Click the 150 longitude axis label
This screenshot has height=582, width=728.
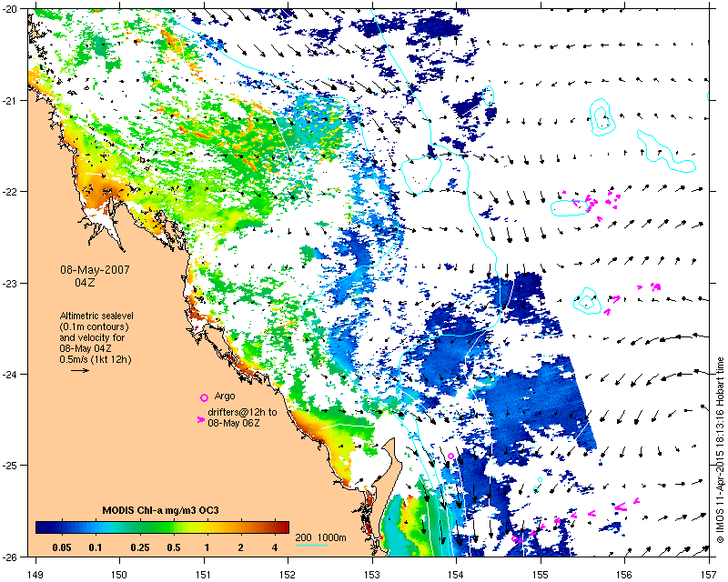[119, 575]
